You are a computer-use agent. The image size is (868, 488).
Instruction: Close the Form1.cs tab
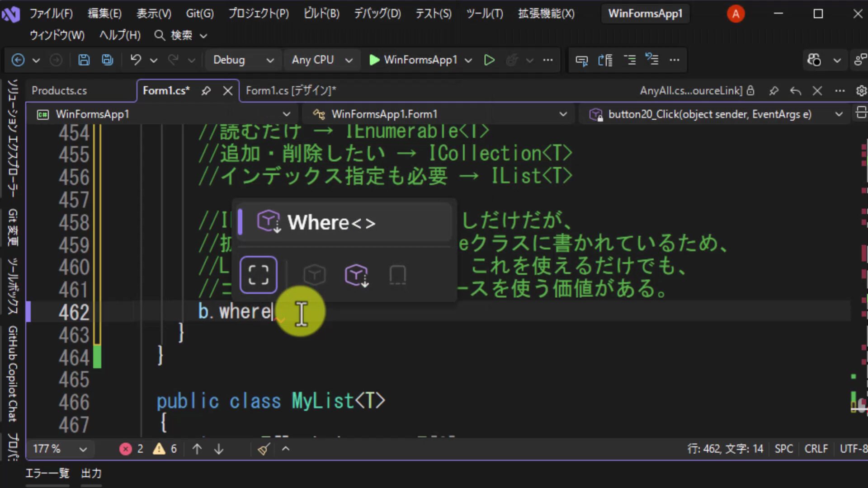[x=228, y=91]
